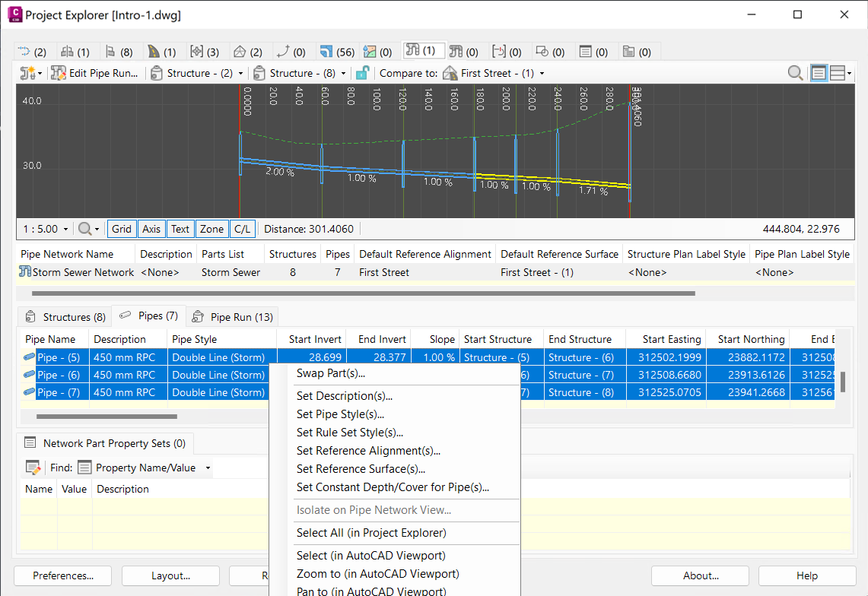Click the new pipe network star icon

[27, 73]
